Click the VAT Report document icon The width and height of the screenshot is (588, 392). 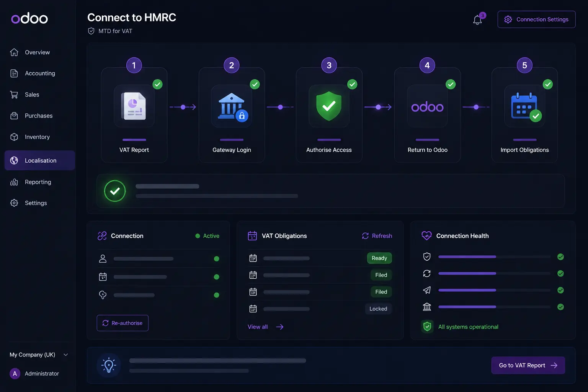pos(134,106)
